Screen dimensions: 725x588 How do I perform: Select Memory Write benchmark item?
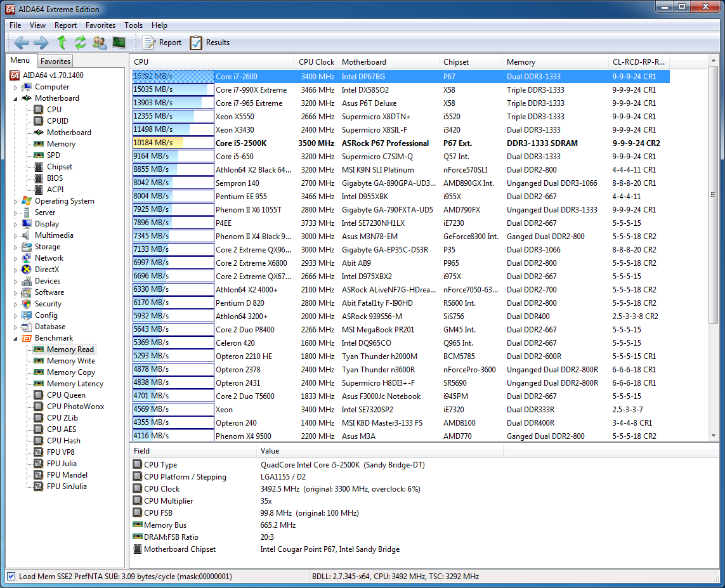tap(70, 361)
